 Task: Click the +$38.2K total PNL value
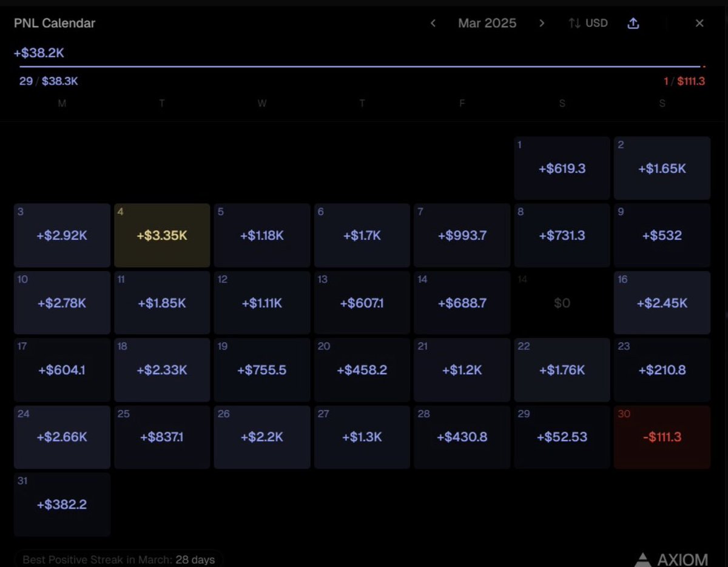[39, 53]
